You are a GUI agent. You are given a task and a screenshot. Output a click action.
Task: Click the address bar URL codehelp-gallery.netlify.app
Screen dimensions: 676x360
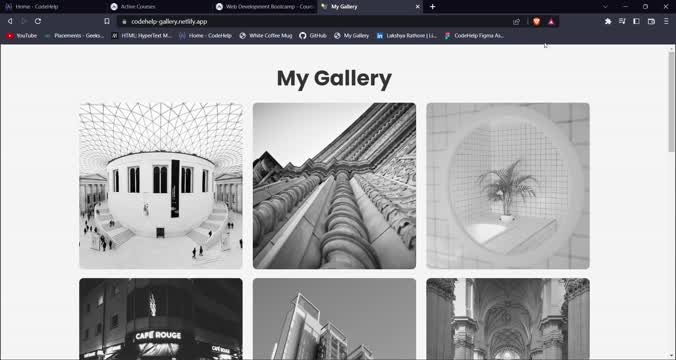[x=169, y=22]
